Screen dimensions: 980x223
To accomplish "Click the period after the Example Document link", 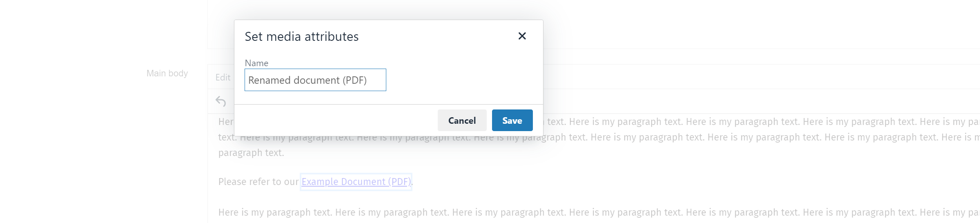I will point(412,182).
